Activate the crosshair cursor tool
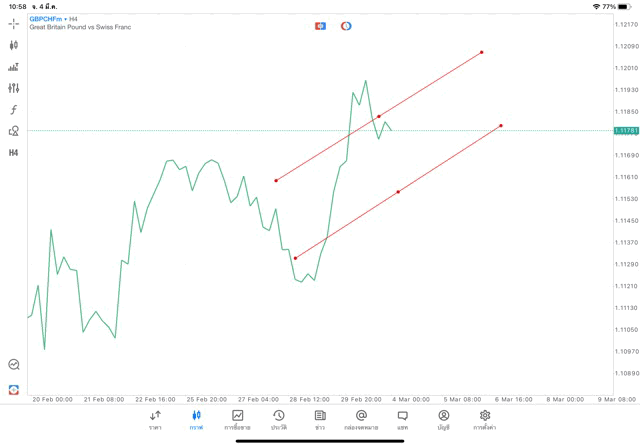 (13, 23)
